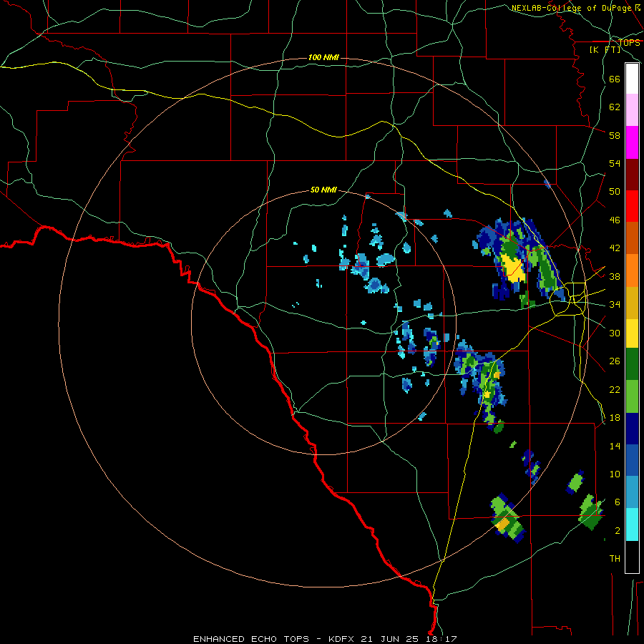This screenshot has width=644, height=644.
Task: Click the 6 legend value
Action: point(617,502)
